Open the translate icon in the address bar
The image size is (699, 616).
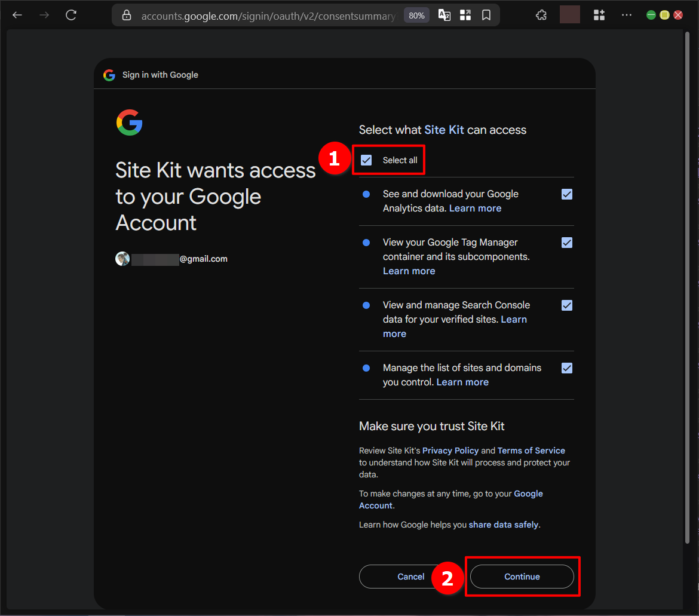pos(444,14)
